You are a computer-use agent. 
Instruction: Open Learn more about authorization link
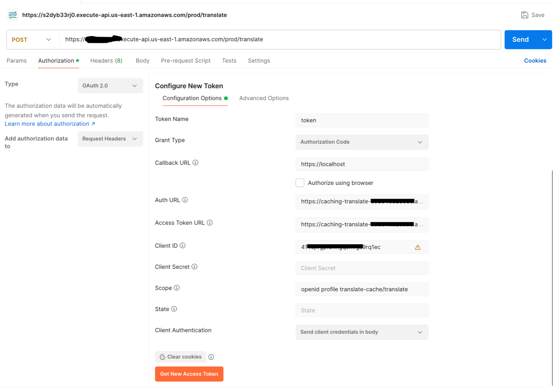pyautogui.click(x=50, y=124)
